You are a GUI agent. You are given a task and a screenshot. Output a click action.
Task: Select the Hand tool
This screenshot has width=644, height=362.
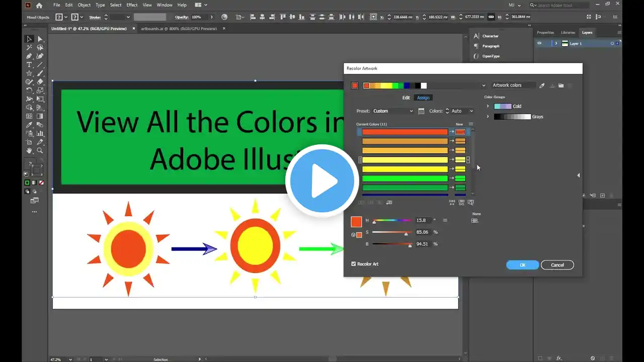29,150
